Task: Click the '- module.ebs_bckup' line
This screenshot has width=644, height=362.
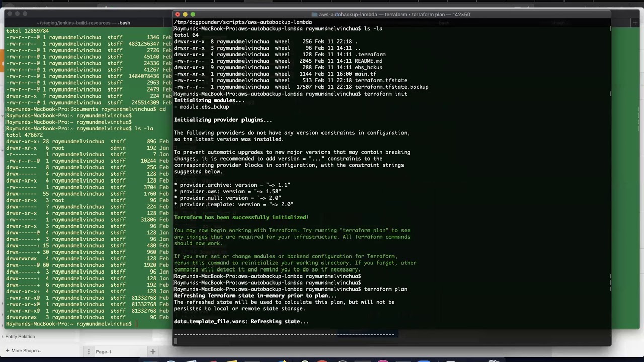Action: [x=201, y=107]
